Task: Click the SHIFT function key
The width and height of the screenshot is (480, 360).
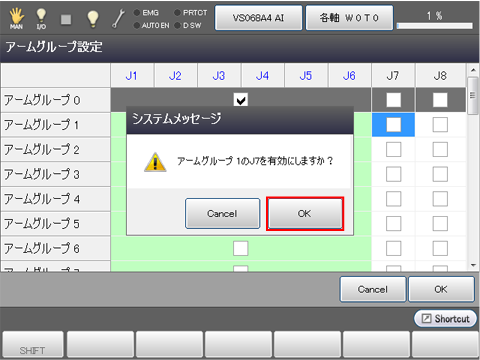Action: click(x=33, y=345)
